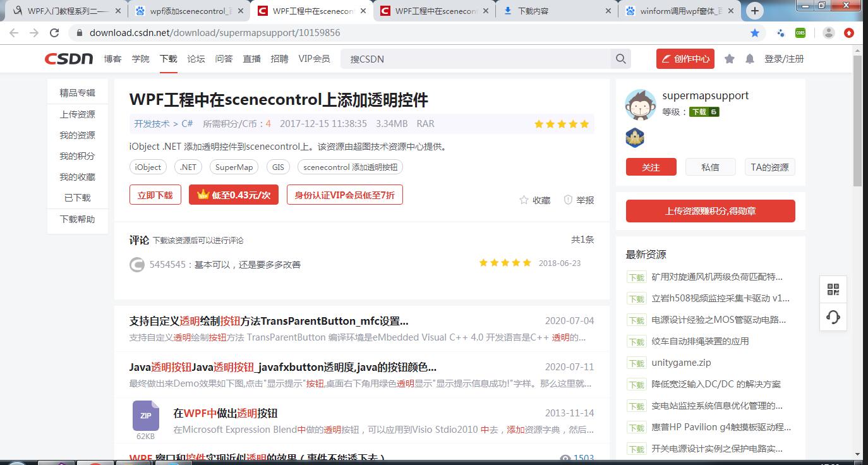The width and height of the screenshot is (868, 465).
Task: Open 直播 in CSDN navigation
Action: click(x=252, y=59)
